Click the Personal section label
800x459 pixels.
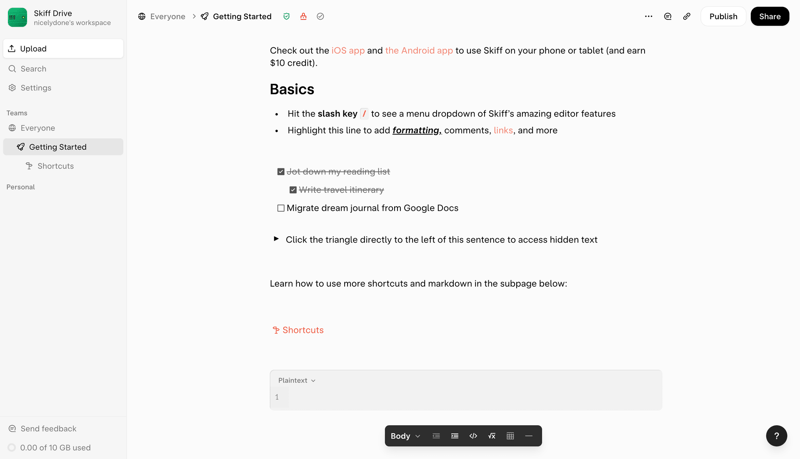(20, 187)
